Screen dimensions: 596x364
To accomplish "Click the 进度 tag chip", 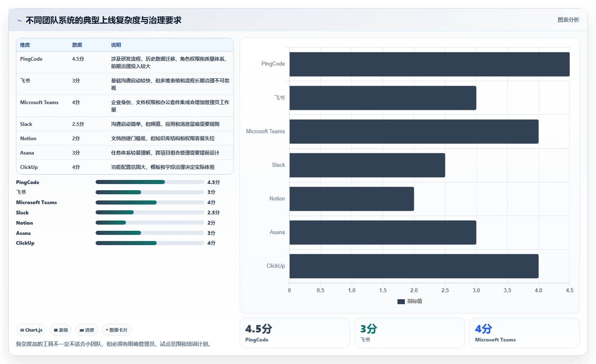I will [x=87, y=330].
